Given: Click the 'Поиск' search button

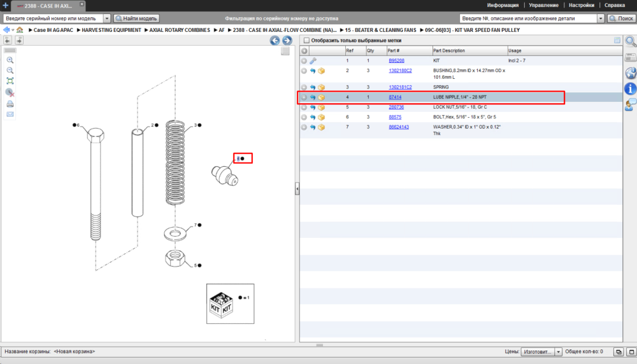Looking at the screenshot, I should 621,18.
